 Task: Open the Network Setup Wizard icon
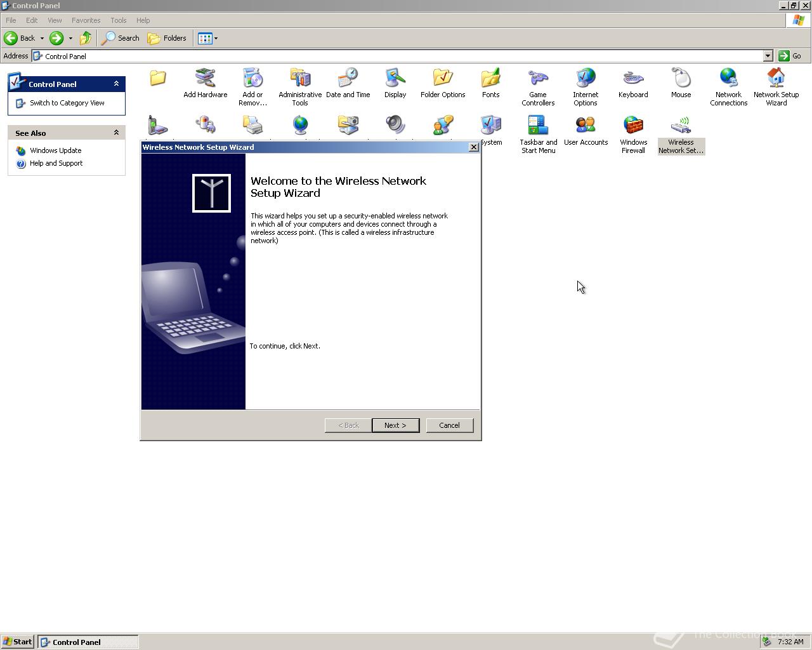(776, 87)
